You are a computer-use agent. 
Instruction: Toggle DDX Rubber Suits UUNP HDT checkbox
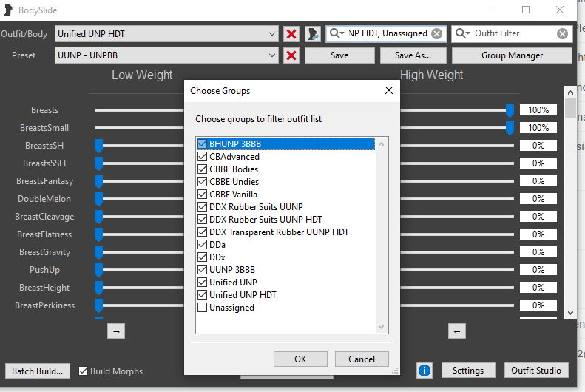coord(202,220)
